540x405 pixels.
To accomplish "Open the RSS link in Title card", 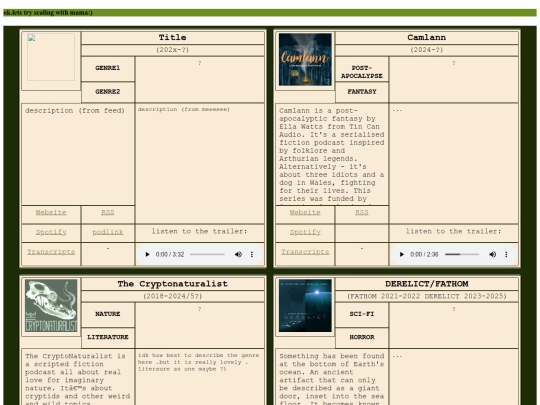I will click(108, 212).
